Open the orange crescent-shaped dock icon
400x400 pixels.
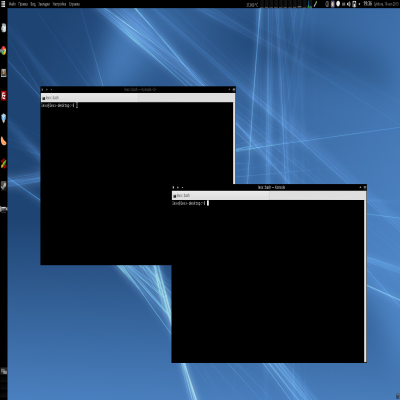pos(3,141)
